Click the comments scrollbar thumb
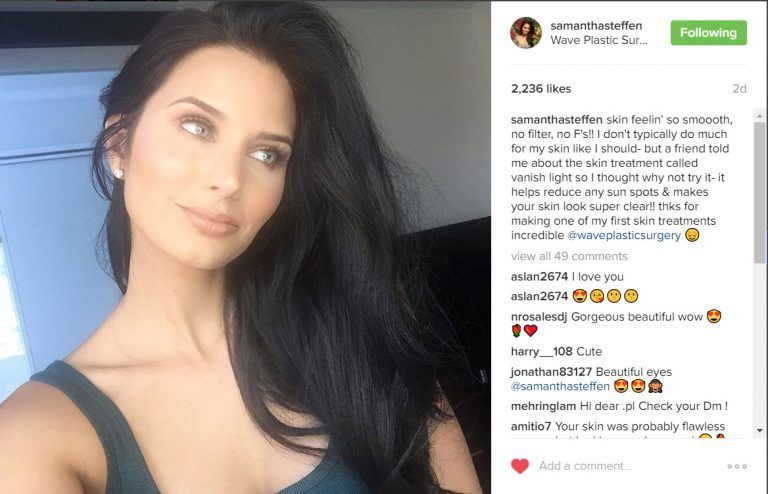Viewport: 768px width, 494px height. [760, 192]
